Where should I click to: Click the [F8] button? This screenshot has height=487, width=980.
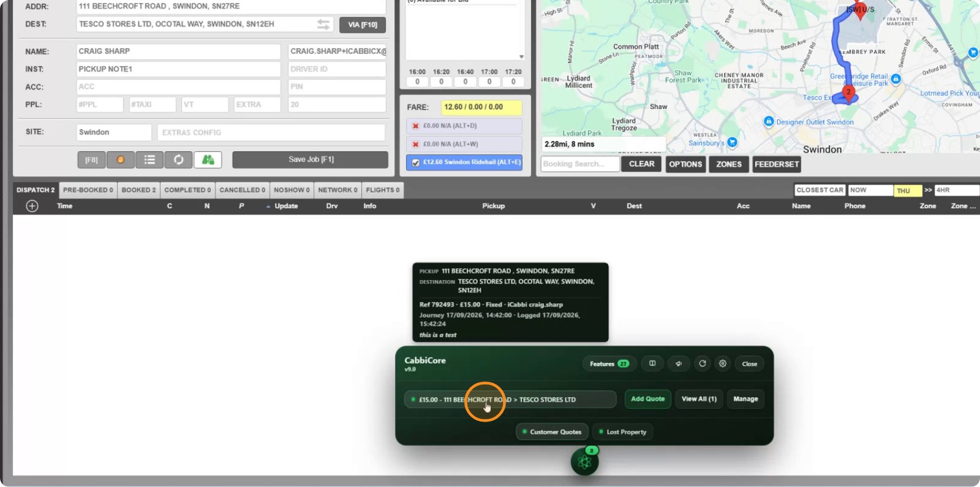[x=92, y=159]
